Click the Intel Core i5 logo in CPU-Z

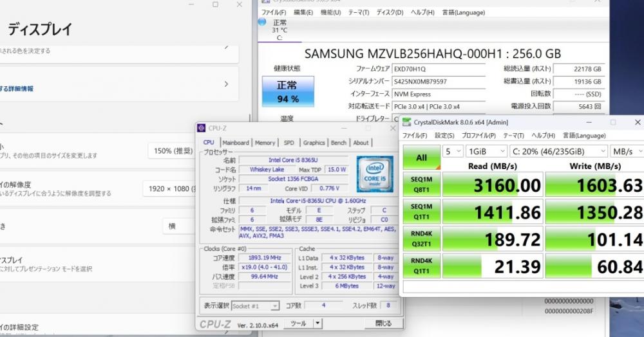[x=375, y=174]
